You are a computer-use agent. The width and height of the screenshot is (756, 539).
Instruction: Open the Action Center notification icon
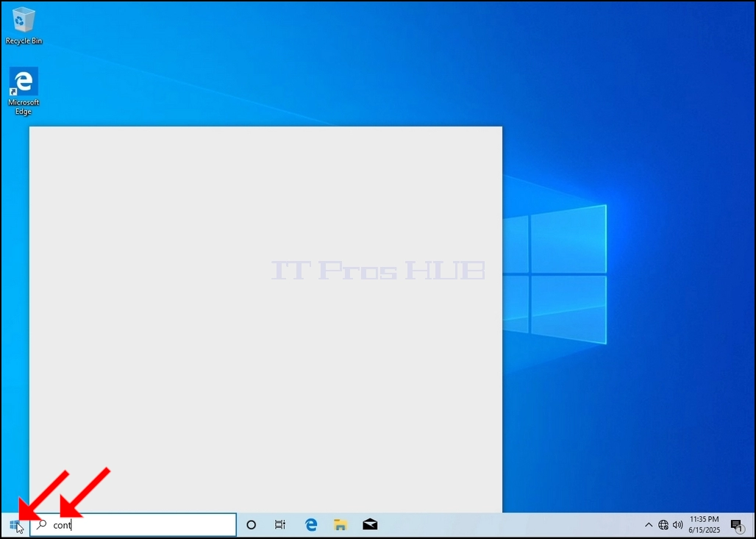[736, 525]
